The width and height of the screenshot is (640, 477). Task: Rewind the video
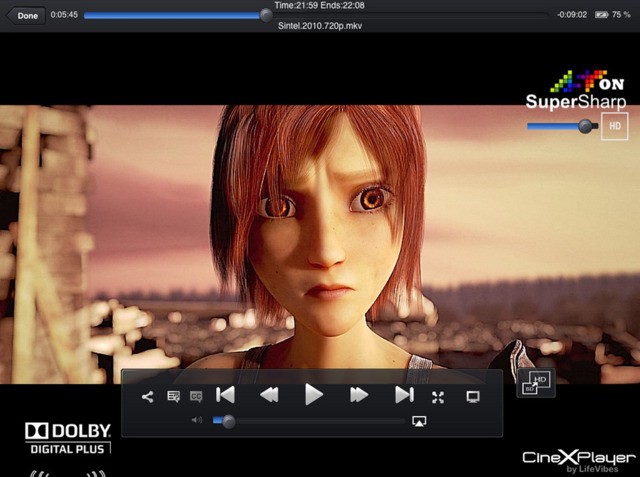269,395
